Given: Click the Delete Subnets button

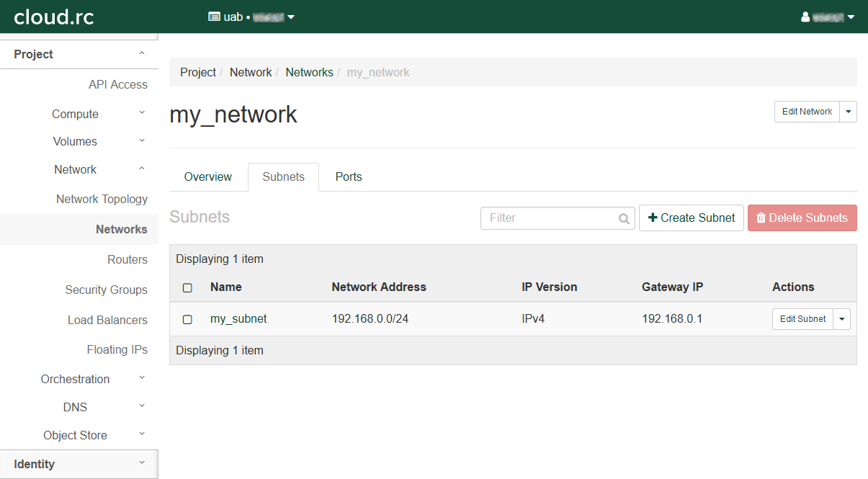Looking at the screenshot, I should 802,218.
